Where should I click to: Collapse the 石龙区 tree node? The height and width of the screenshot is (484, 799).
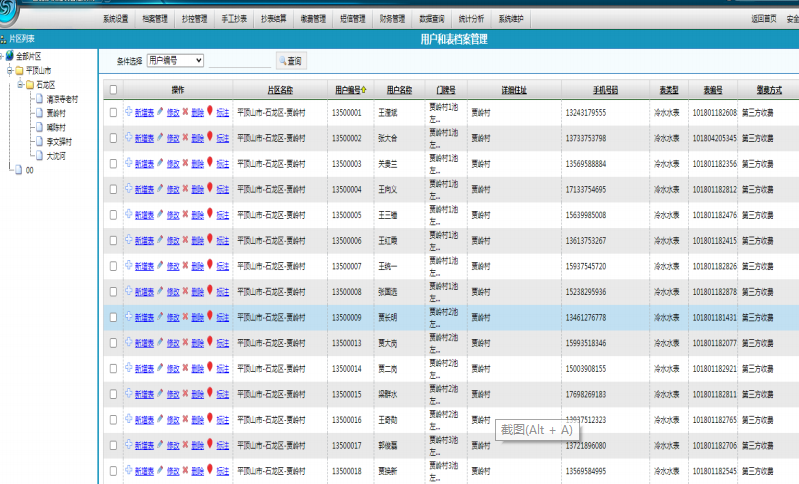click(20, 85)
